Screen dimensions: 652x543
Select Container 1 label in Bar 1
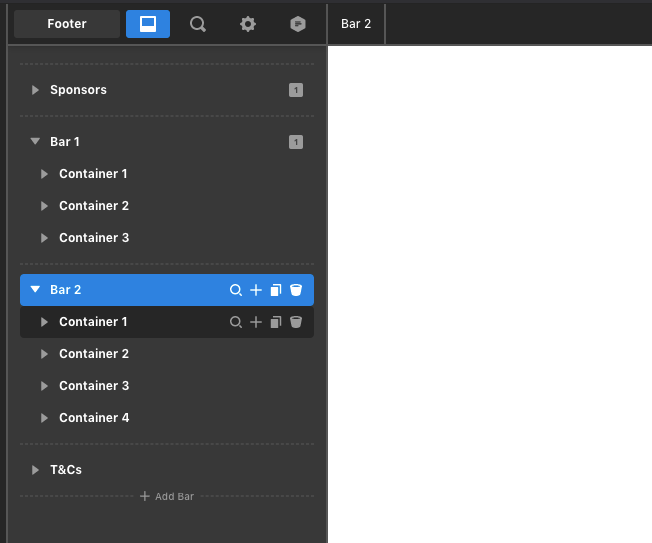93,174
